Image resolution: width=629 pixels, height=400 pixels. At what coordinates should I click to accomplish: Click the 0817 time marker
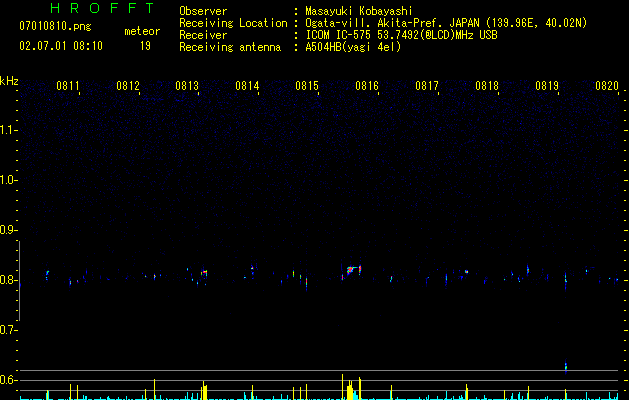[427, 86]
